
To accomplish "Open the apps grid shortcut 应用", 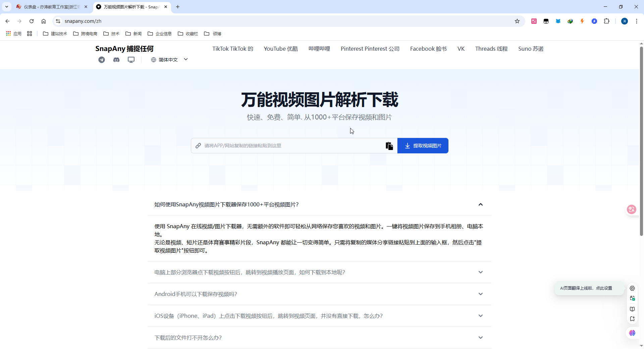I will pos(14,34).
